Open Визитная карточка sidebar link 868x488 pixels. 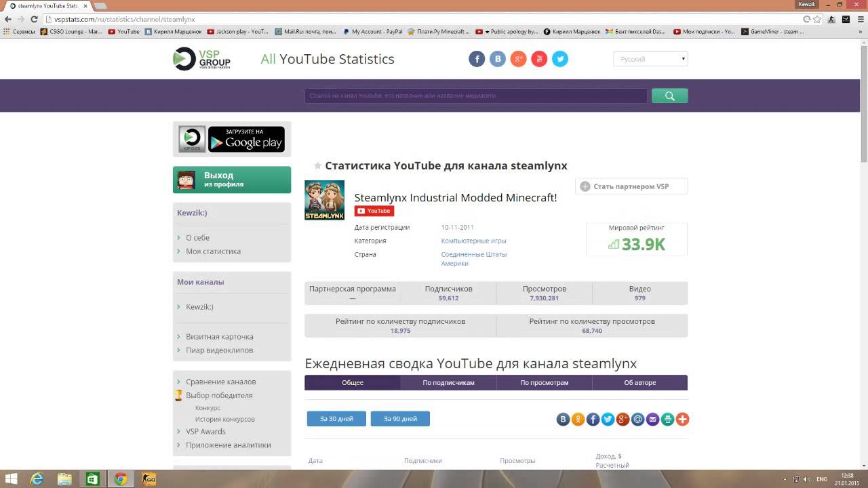[x=220, y=337]
